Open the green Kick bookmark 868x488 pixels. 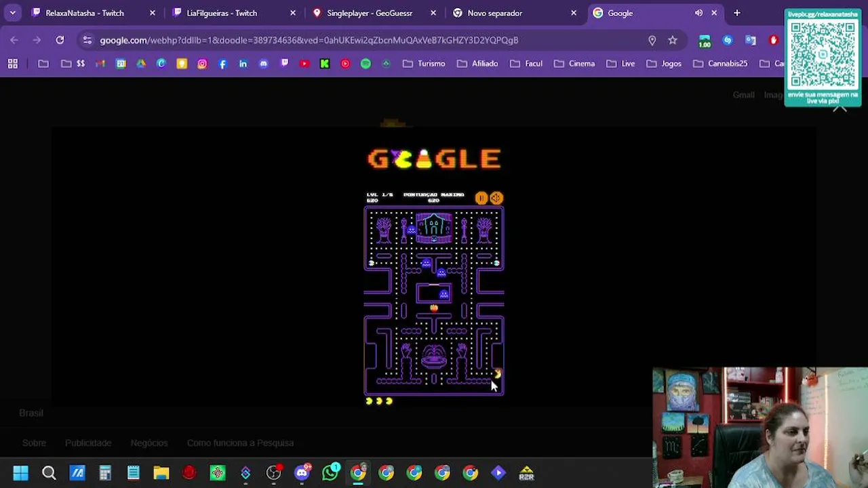click(x=325, y=64)
